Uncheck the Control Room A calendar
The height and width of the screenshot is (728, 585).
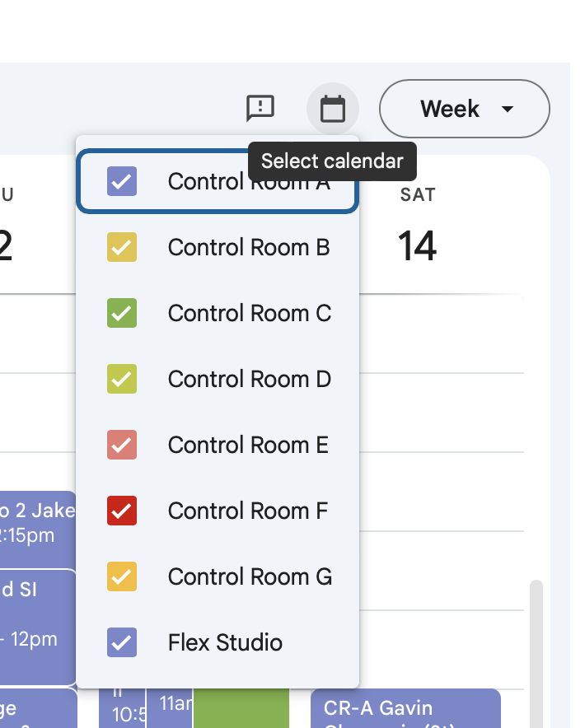pos(121,181)
